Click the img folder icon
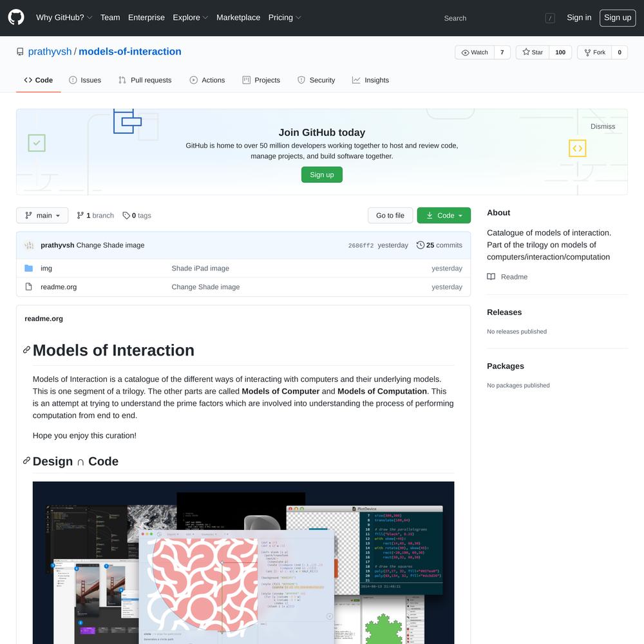 click(x=29, y=268)
